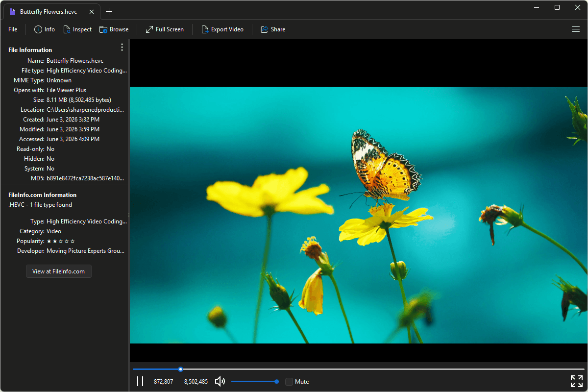
Task: Click Developer Moving Picture Experts Group value
Action: click(x=86, y=251)
